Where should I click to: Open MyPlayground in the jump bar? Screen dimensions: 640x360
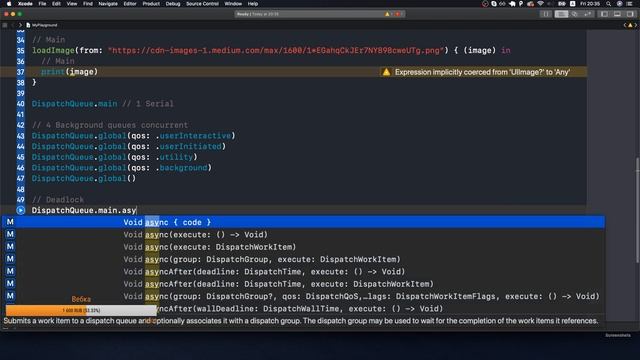pos(42,25)
